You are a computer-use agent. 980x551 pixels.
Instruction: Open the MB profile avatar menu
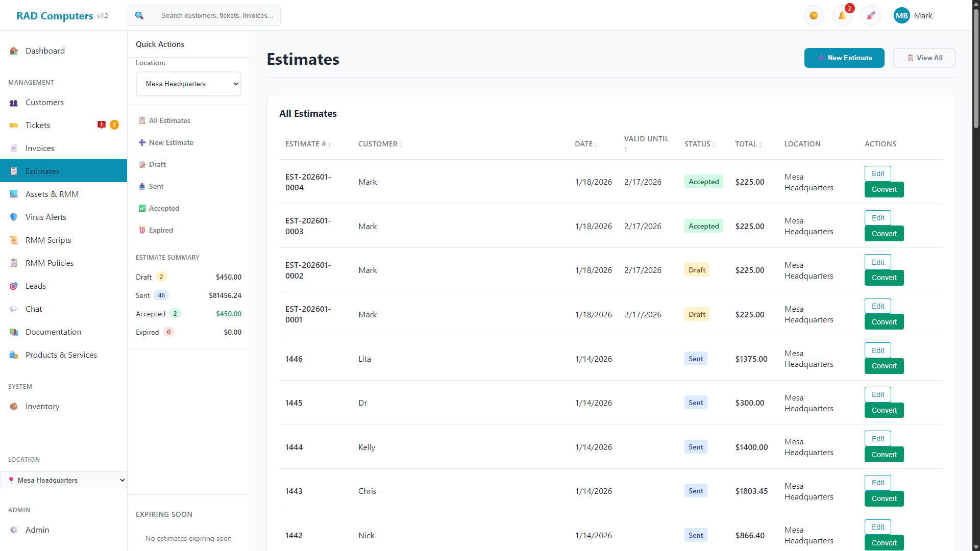[902, 15]
